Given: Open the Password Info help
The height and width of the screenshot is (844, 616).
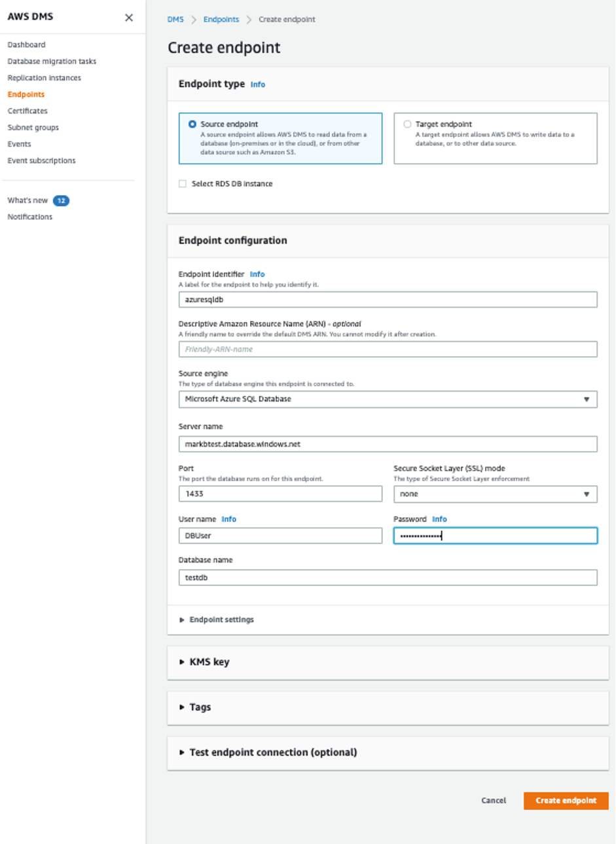Looking at the screenshot, I should click(x=439, y=519).
